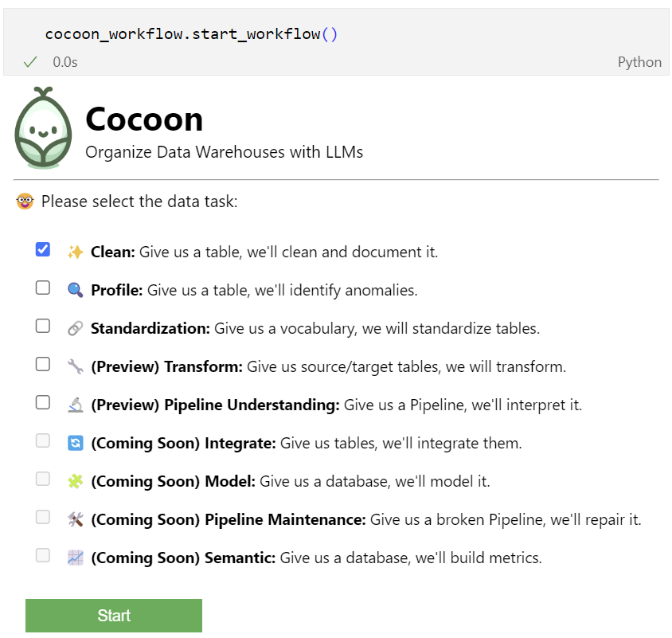Viewport: 672px width, 638px height.
Task: Click the disabled Pipeline Maintenance checkbox
Action: point(43,517)
